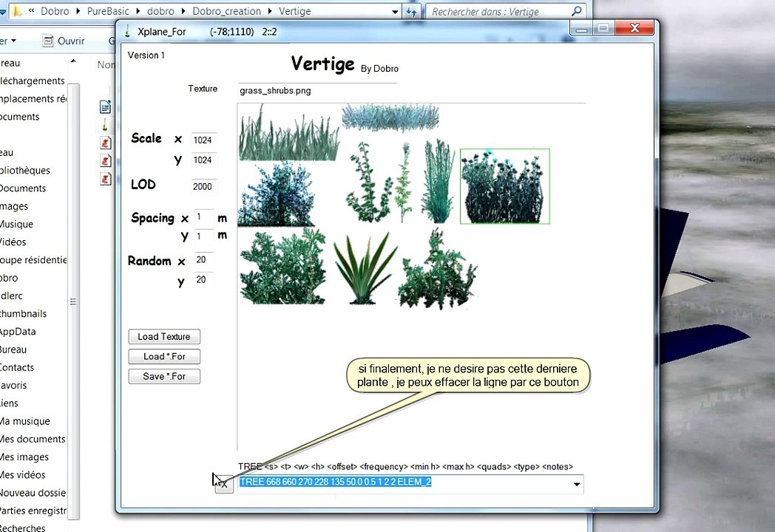This screenshot has height=532, width=775.
Task: Click the green plant file icon in Explorer list
Action: pyautogui.click(x=105, y=124)
